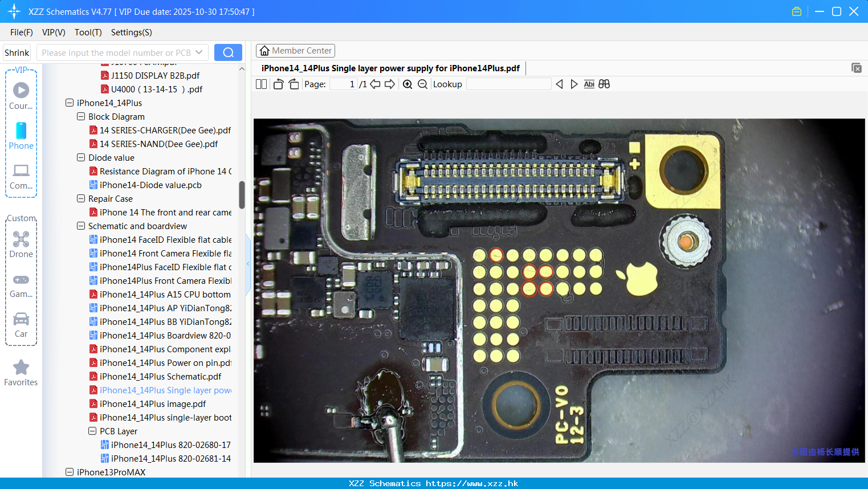Zoom out of the document
Image resolution: width=868 pixels, height=489 pixels.
click(x=422, y=84)
